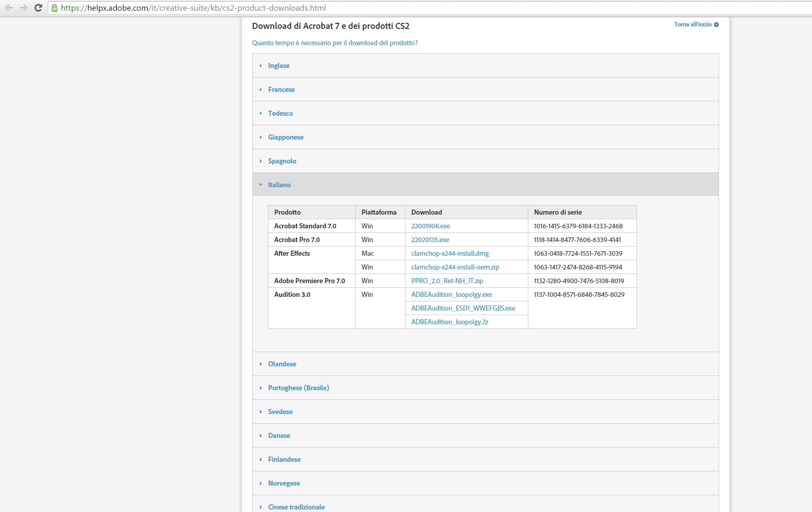Image resolution: width=812 pixels, height=512 pixels.
Task: Expand the Spagnolo section
Action: pyautogui.click(x=485, y=161)
